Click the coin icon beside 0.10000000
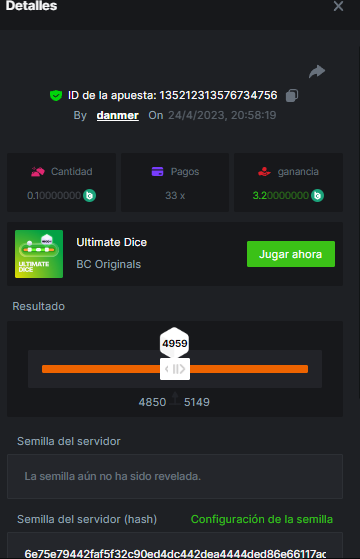 89,195
